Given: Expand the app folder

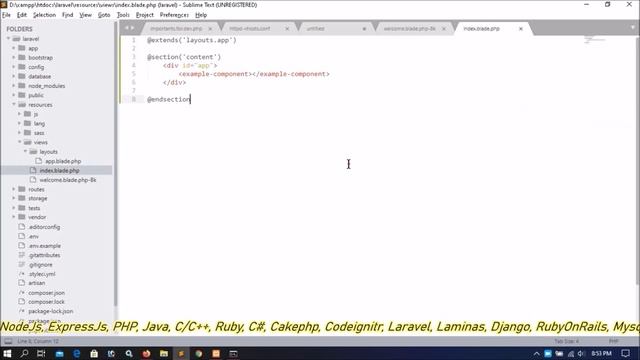Looking at the screenshot, I should [x=13, y=48].
